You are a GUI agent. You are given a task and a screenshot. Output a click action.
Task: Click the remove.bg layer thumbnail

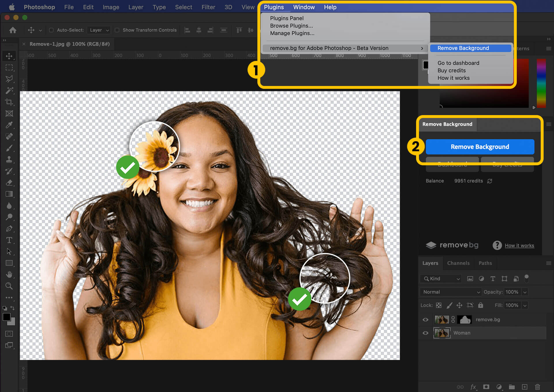pyautogui.click(x=441, y=319)
